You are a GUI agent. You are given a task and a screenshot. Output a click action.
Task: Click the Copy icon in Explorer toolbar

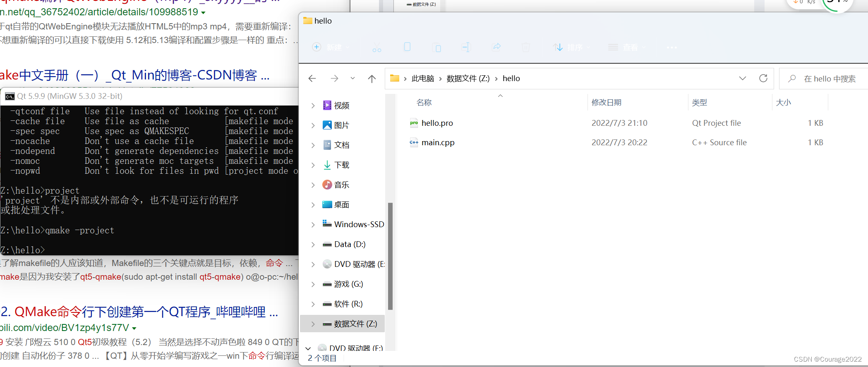click(407, 47)
